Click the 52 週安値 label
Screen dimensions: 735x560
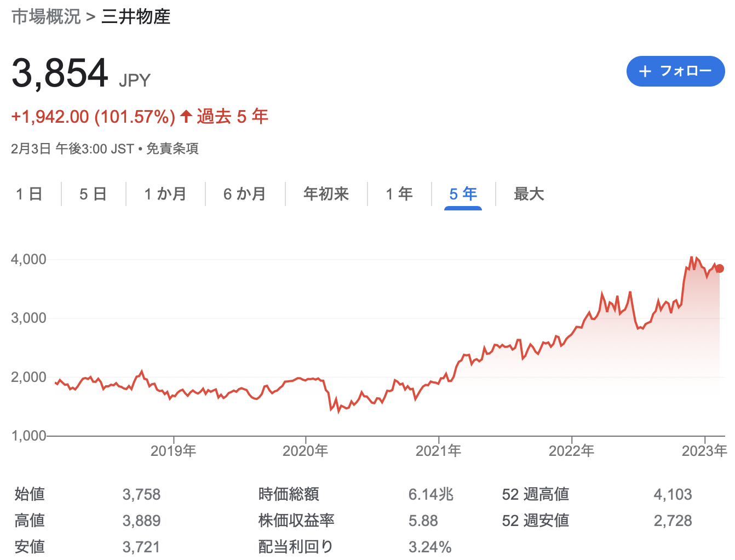[536, 521]
